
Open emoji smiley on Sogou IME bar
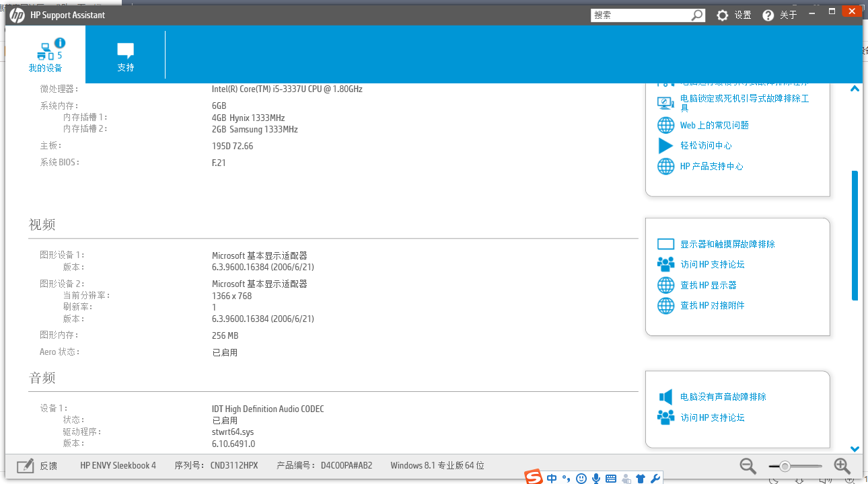(x=581, y=479)
